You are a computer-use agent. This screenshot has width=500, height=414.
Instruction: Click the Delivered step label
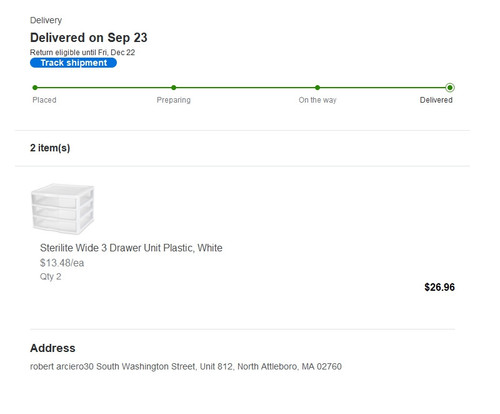coord(436,100)
